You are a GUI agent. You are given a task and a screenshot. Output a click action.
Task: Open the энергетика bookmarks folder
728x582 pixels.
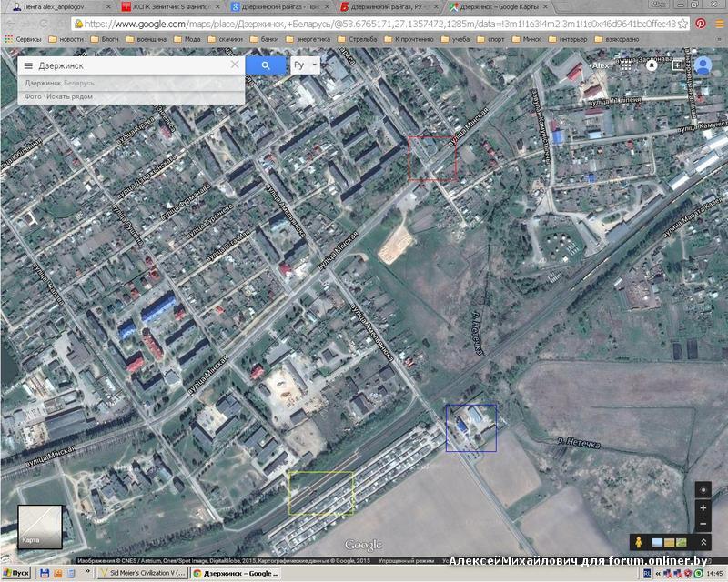coord(308,39)
